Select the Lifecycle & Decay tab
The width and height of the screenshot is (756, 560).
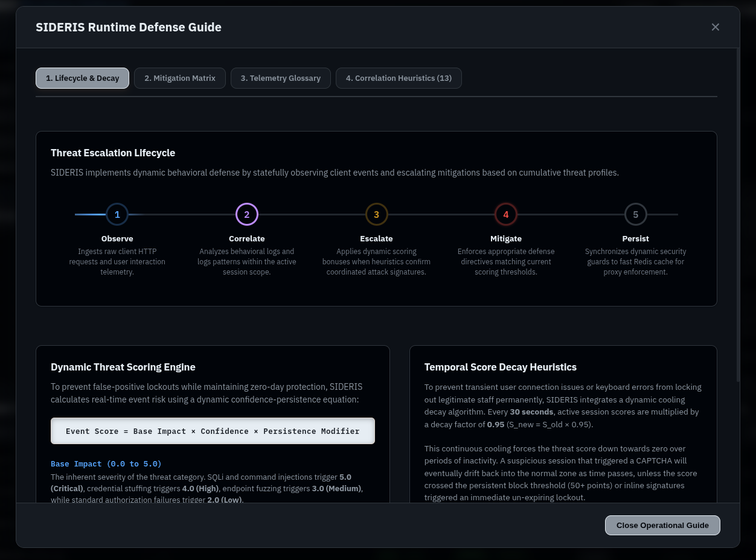pyautogui.click(x=83, y=78)
